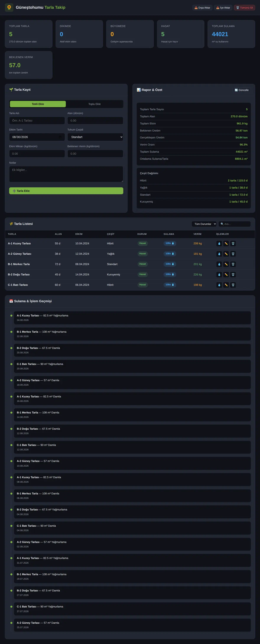The height and width of the screenshot is (644, 260).
Task: Click the sunflower logo icon in header
Action: tap(9, 8)
